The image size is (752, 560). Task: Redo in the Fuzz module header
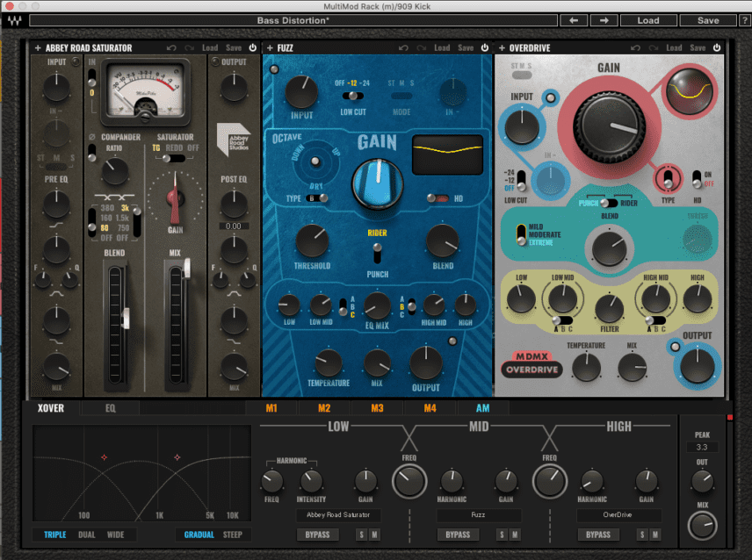click(x=422, y=48)
